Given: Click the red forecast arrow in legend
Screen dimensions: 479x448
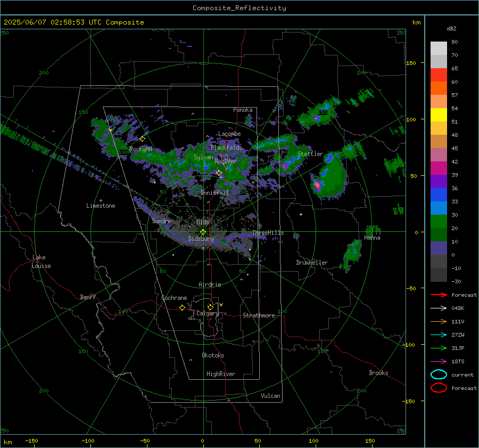Looking at the screenshot, I should pos(439,295).
